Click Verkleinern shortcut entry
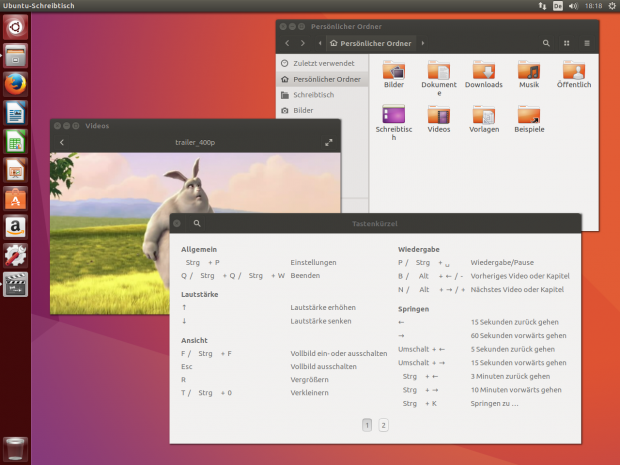 (309, 393)
